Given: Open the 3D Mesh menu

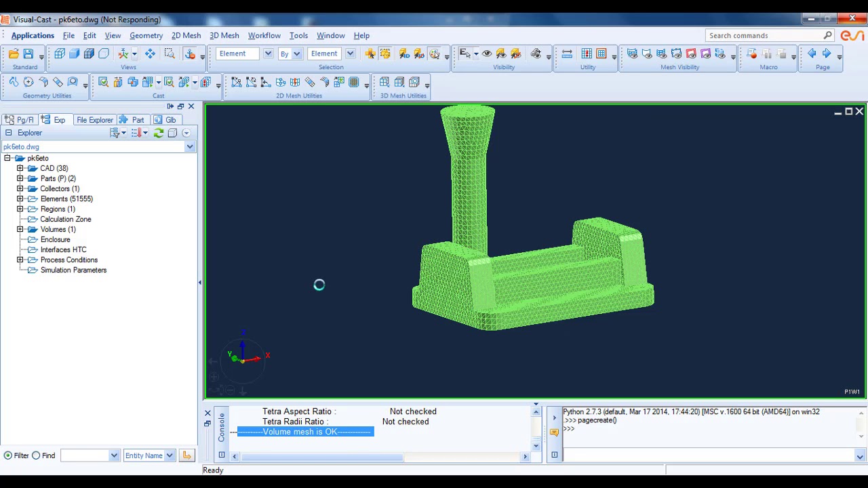Looking at the screenshot, I should tap(224, 35).
